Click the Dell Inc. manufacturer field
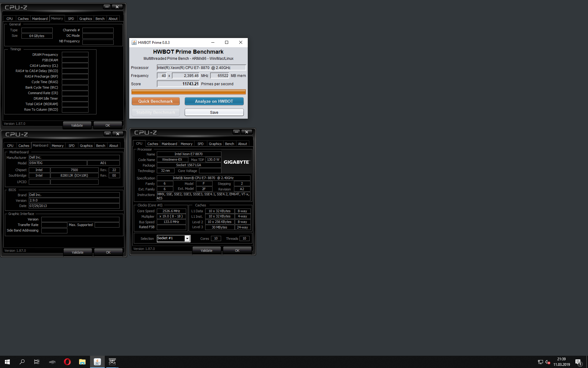 [x=74, y=158]
